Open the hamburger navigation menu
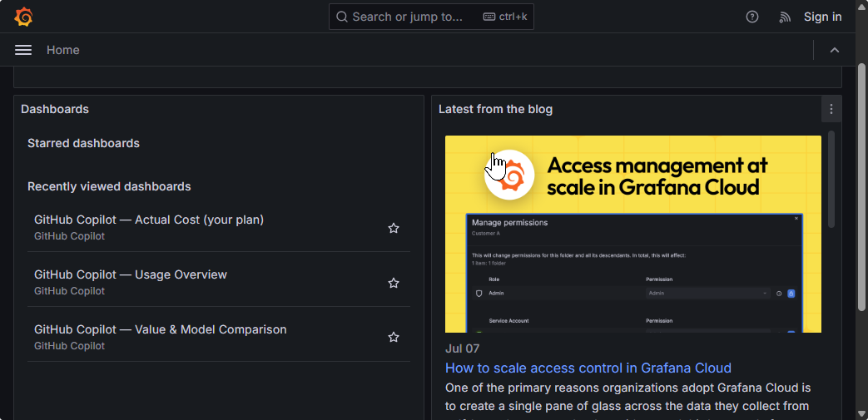Image resolution: width=868 pixels, height=420 pixels. point(23,50)
